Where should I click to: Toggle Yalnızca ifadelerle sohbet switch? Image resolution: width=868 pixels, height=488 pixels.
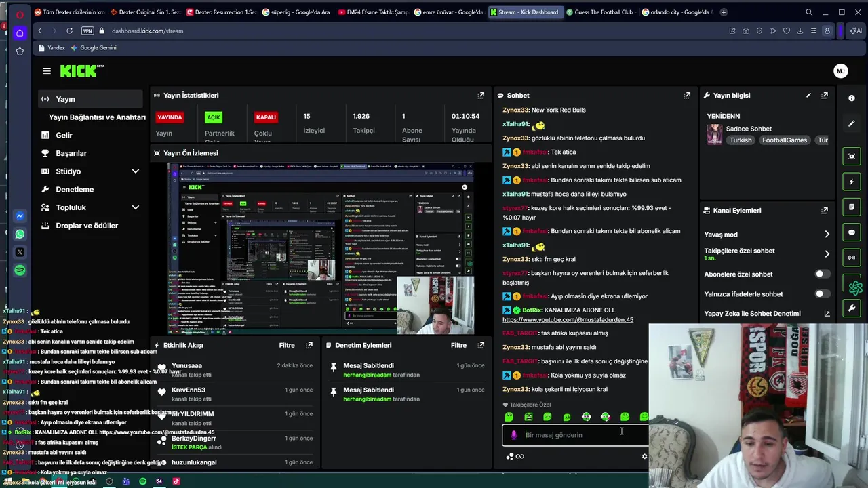click(821, 294)
